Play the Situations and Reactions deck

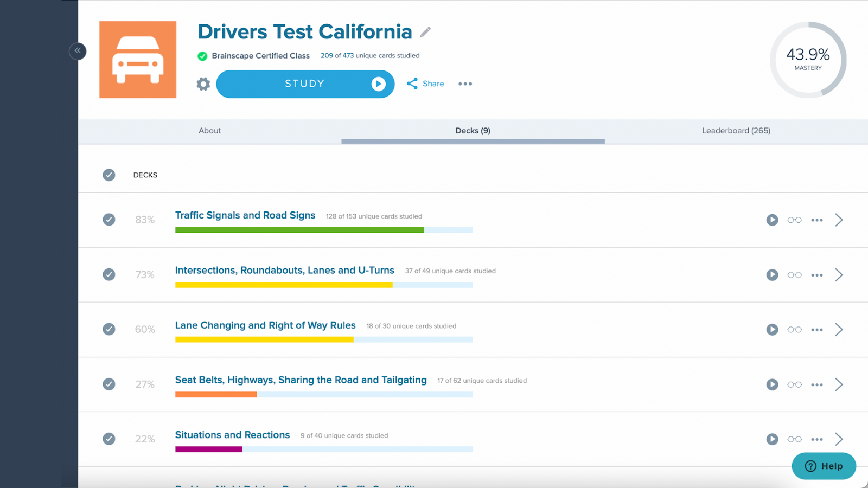(772, 439)
